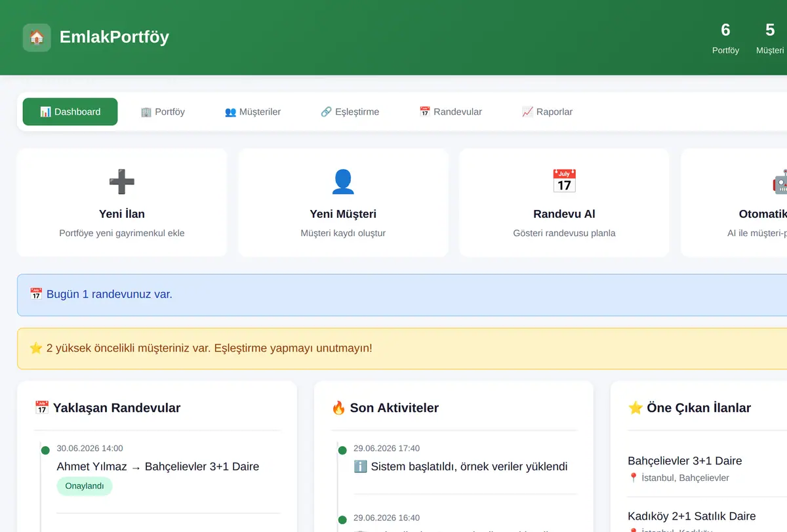Click the EmlakPortföy title text
The width and height of the screenshot is (787, 532).
tap(114, 37)
